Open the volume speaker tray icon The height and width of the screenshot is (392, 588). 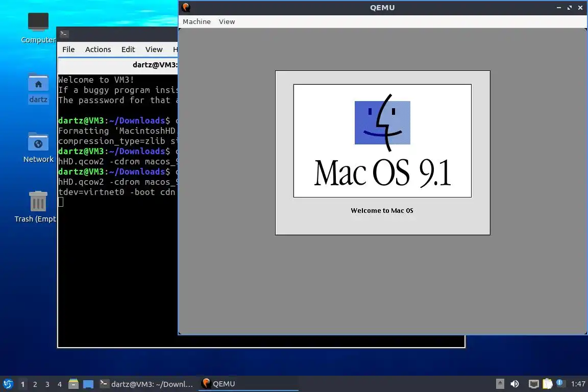(515, 384)
